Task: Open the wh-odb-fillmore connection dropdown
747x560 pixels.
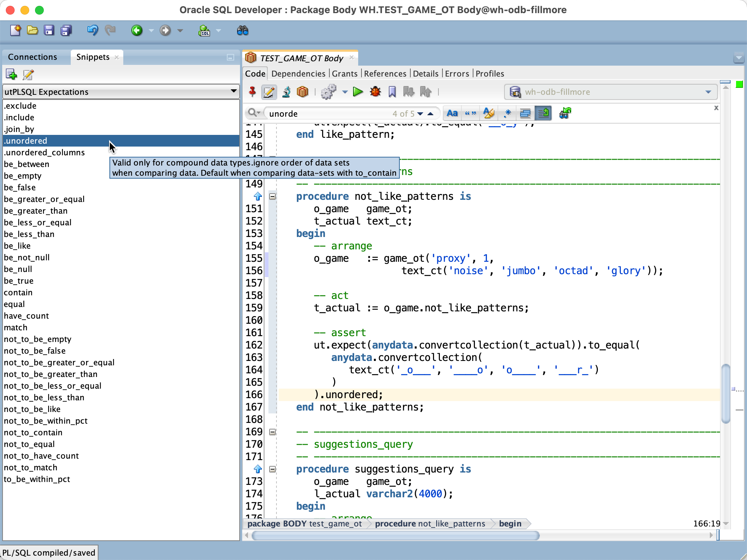Action: click(708, 92)
